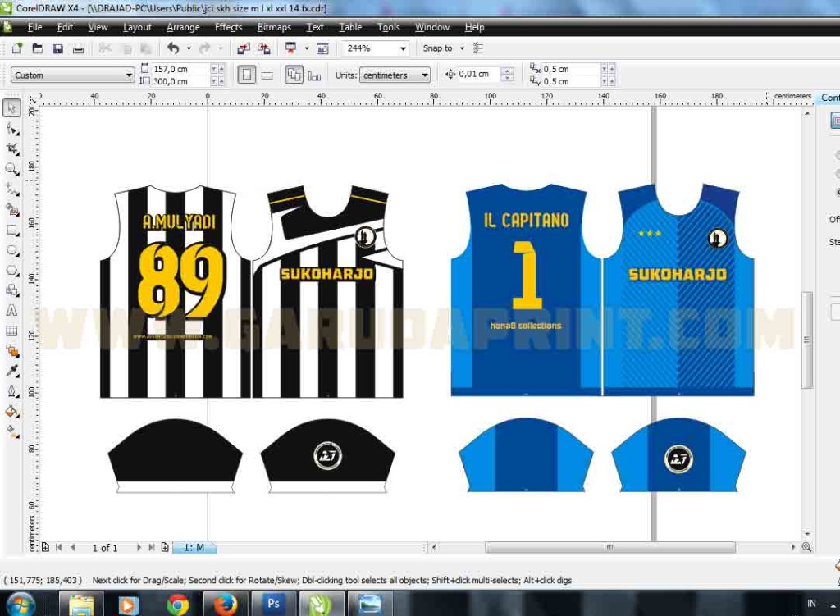840x616 pixels.
Task: Open the Fill tool flyout
Action: [11, 410]
